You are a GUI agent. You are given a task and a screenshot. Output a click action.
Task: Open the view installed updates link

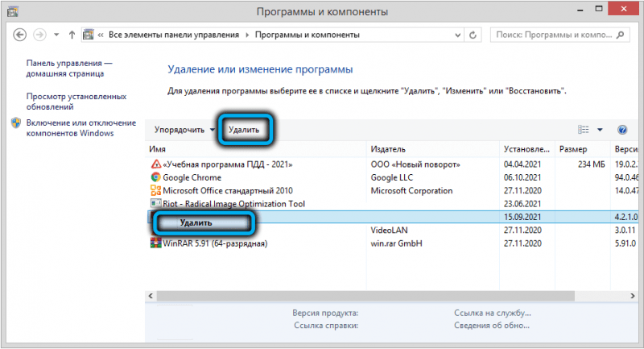coord(76,102)
